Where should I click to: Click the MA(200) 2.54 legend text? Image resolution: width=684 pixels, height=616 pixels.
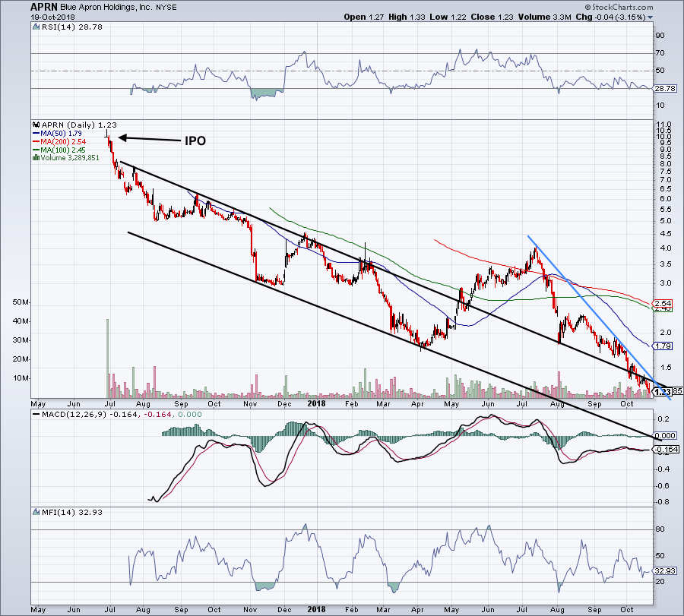point(63,142)
